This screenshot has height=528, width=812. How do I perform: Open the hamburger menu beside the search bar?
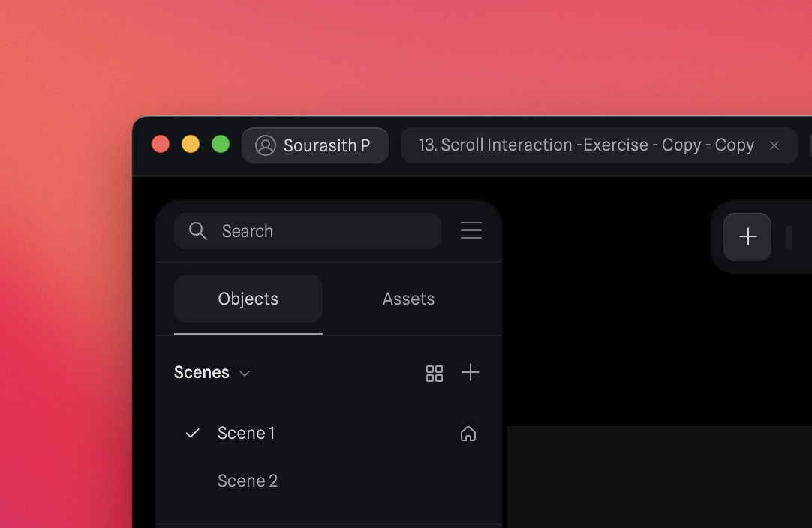(x=471, y=230)
